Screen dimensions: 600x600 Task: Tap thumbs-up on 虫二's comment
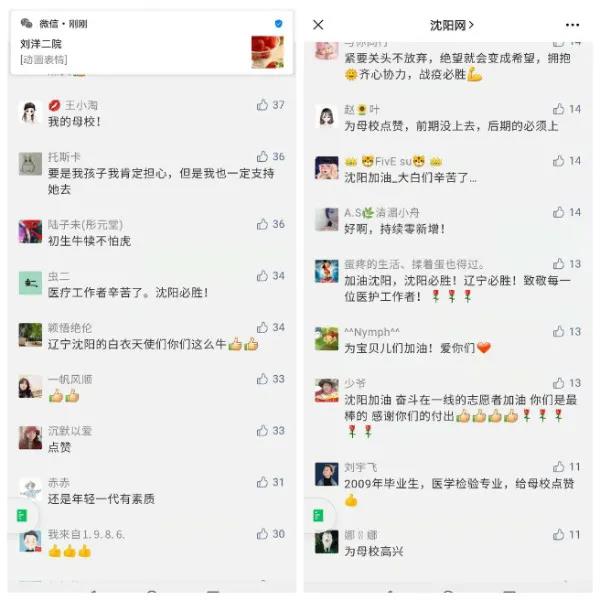tap(262, 276)
